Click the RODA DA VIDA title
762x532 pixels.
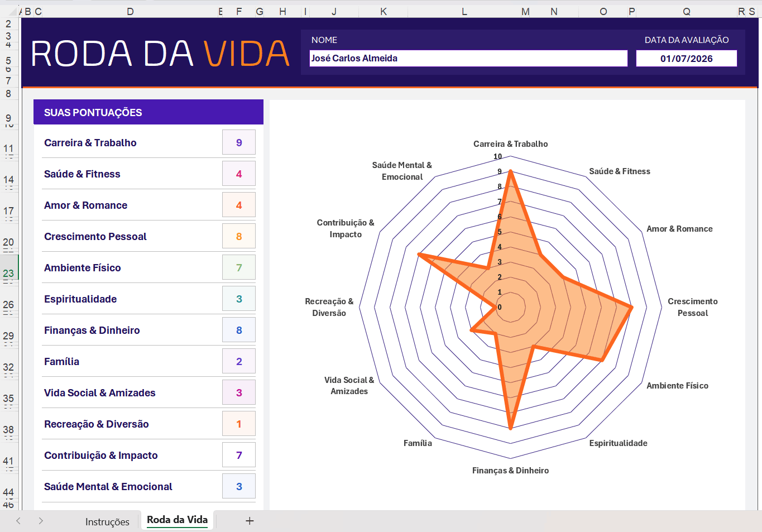coord(160,54)
